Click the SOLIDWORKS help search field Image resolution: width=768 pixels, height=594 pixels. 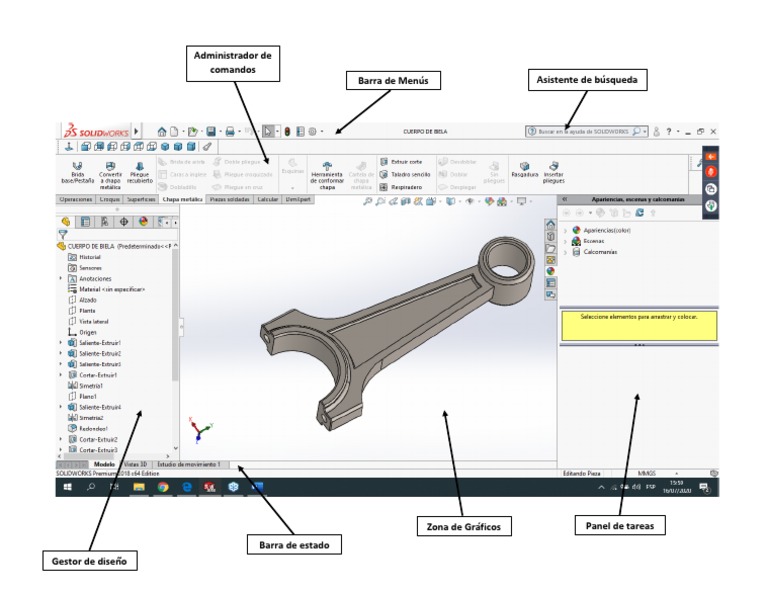pyautogui.click(x=584, y=132)
